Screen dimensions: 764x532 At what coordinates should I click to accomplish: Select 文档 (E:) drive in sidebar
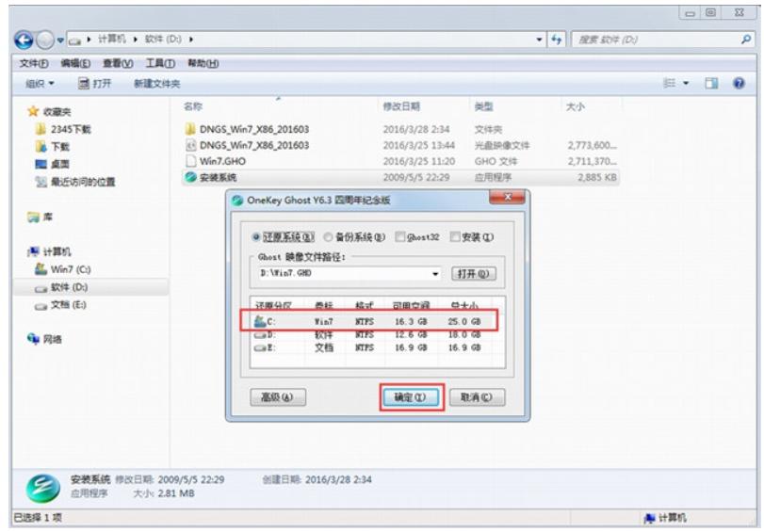tap(61, 305)
